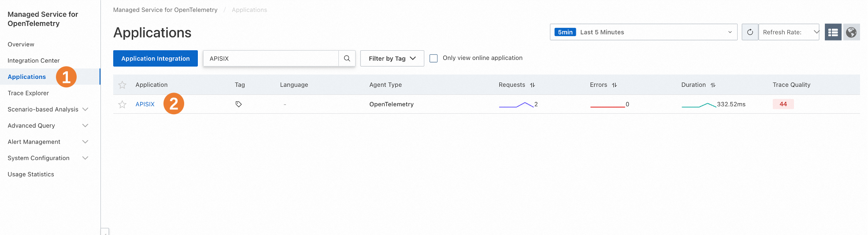Click the Tag column header
868x235 pixels.
click(x=240, y=85)
